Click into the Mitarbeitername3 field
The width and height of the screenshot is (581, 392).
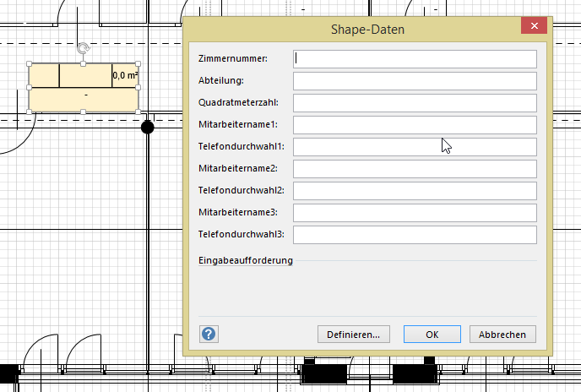coord(415,213)
